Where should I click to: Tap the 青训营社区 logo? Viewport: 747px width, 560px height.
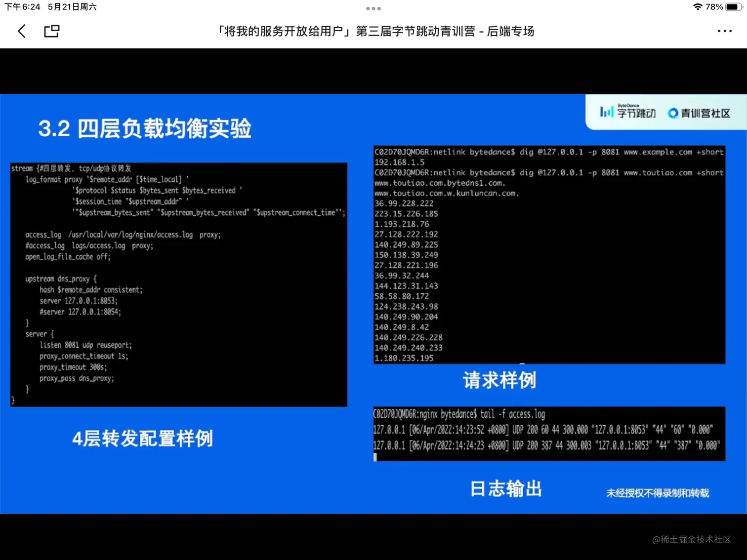(x=699, y=113)
